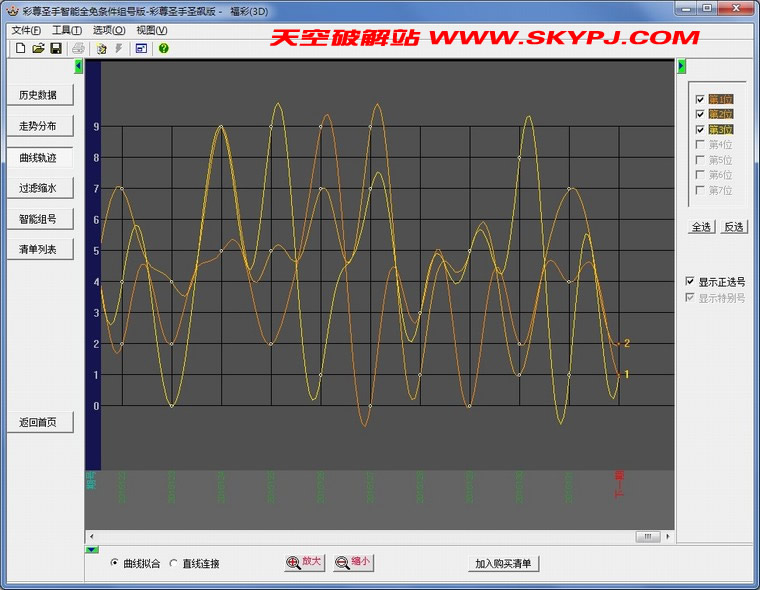Click the green Help question mark icon
The width and height of the screenshot is (760, 590).
click(x=164, y=48)
